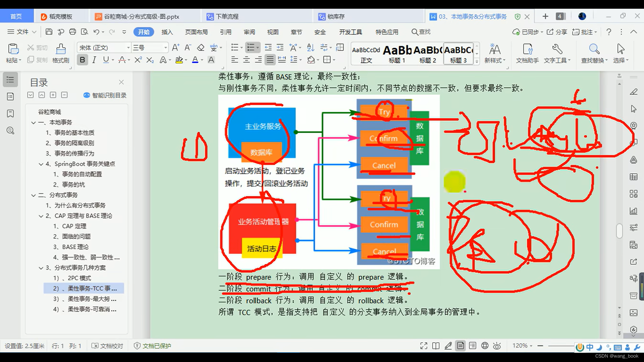Viewport: 644px width, 362px height.
Task: Switch to the 页面布局 ribbon tab
Action: click(x=197, y=32)
